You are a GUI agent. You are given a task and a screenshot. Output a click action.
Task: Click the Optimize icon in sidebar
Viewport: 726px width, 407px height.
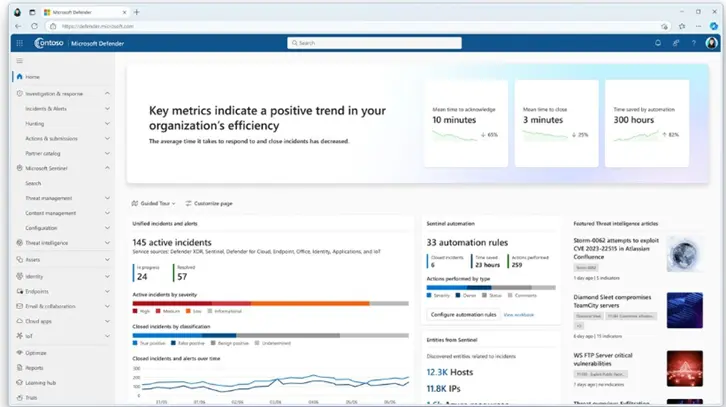19,352
